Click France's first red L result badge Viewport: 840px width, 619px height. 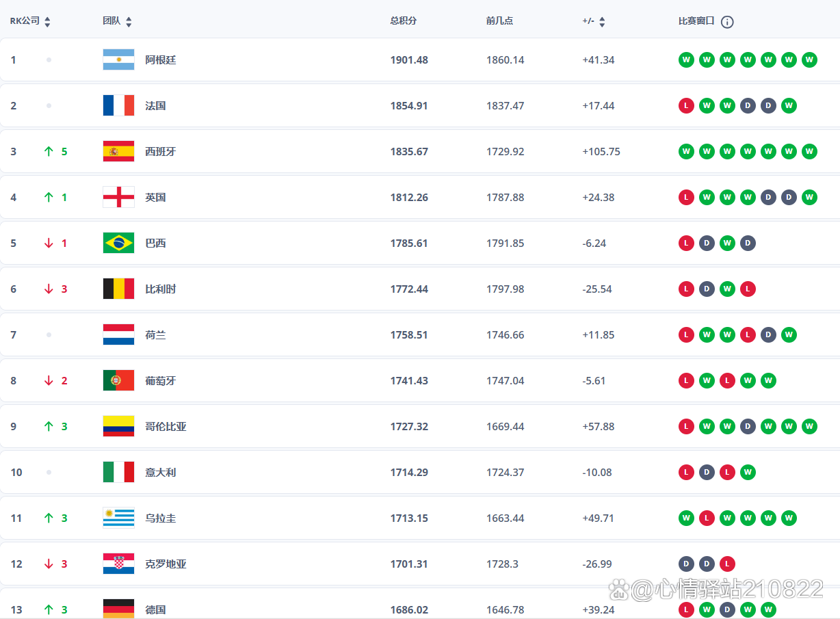[x=686, y=105]
